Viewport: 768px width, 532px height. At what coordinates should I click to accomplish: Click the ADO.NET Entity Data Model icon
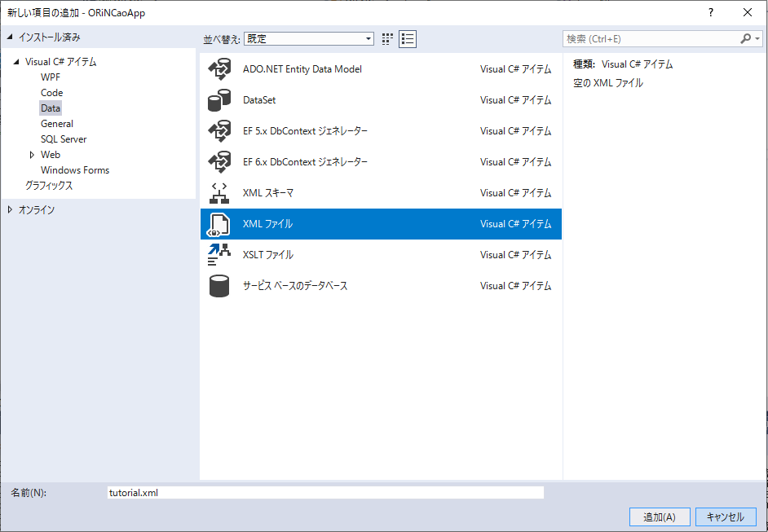(219, 69)
